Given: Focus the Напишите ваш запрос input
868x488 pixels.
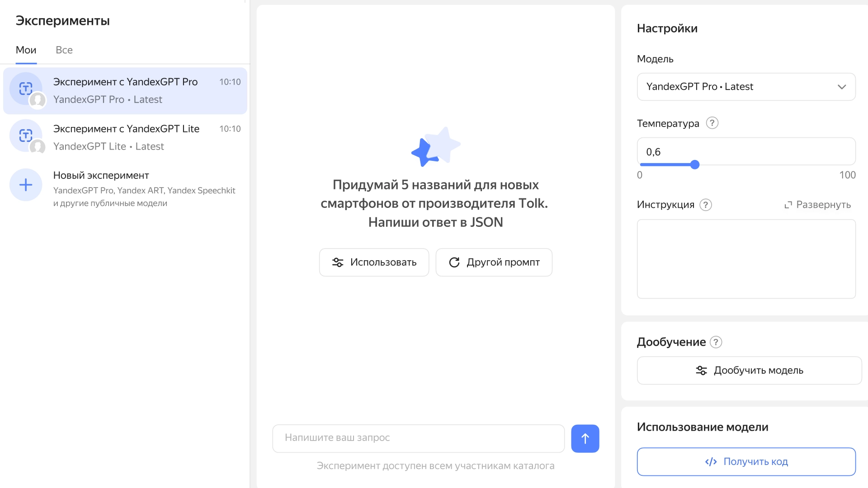Looking at the screenshot, I should click(418, 438).
